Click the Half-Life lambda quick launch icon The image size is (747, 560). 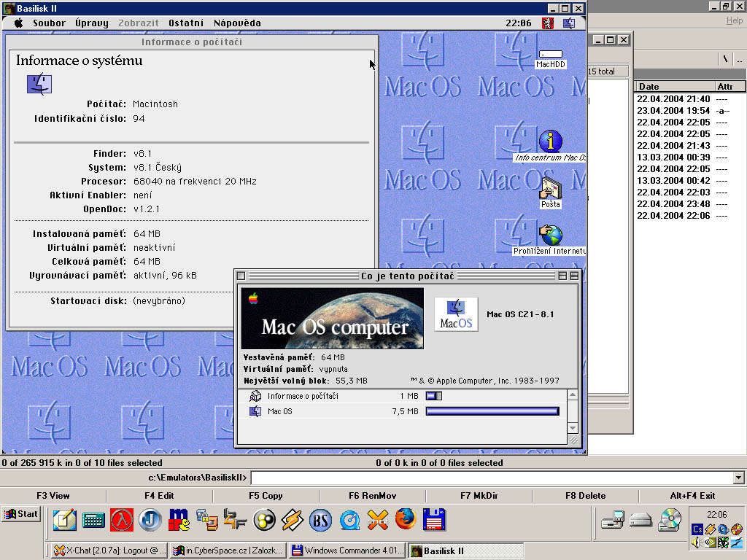pos(122,519)
